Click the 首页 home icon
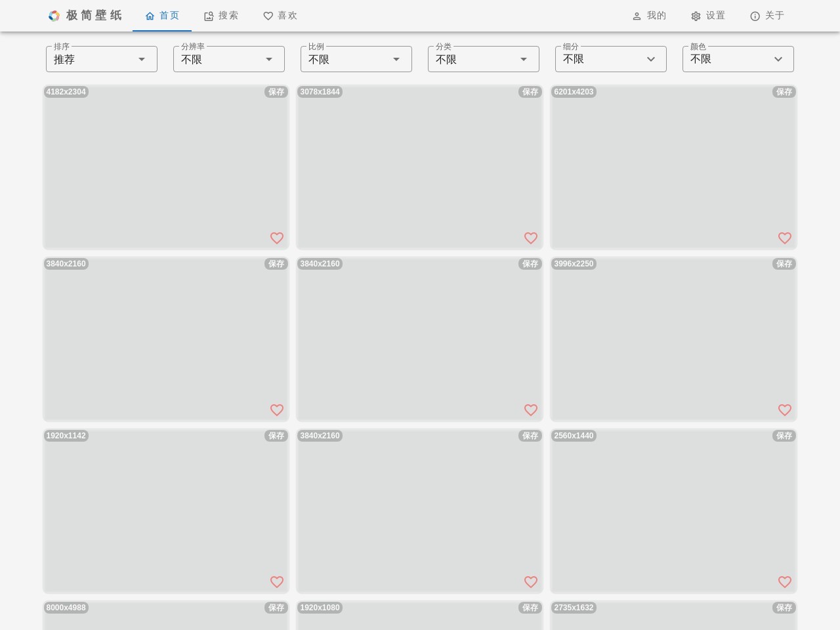 click(150, 16)
